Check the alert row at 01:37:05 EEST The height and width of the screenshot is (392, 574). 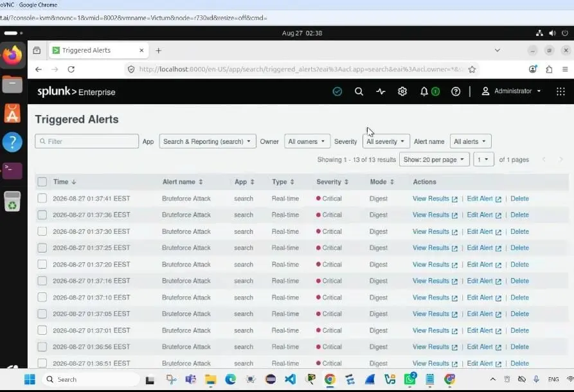(42, 314)
